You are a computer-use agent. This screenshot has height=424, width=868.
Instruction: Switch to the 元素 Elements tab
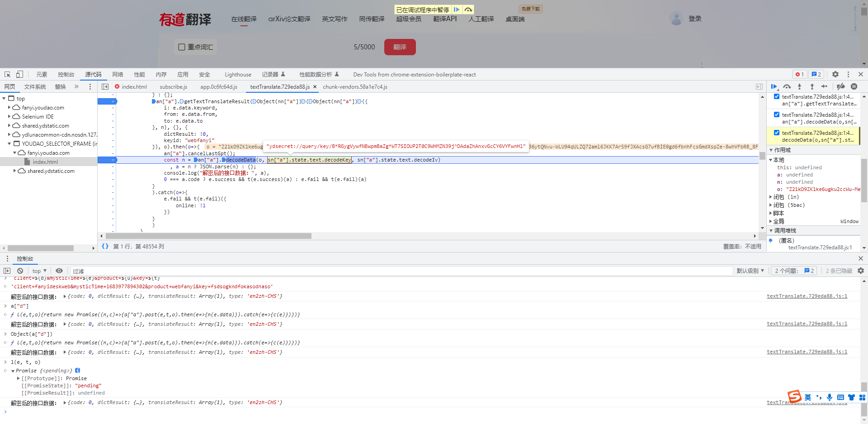[x=42, y=74]
